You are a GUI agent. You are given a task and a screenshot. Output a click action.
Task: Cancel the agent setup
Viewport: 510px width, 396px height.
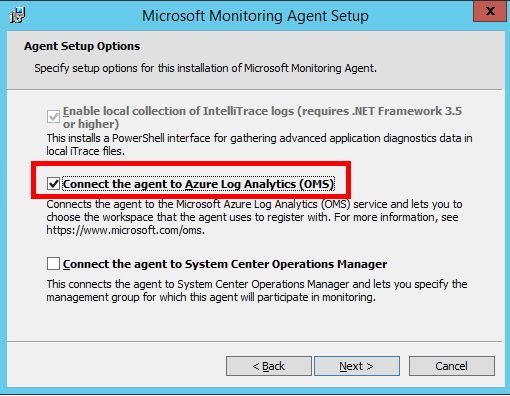[x=452, y=366]
